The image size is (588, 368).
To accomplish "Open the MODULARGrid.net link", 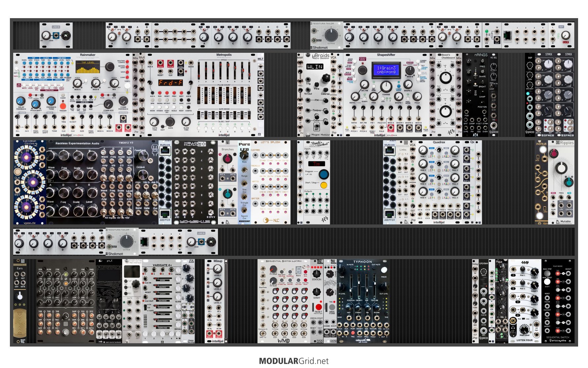I will 294,361.
